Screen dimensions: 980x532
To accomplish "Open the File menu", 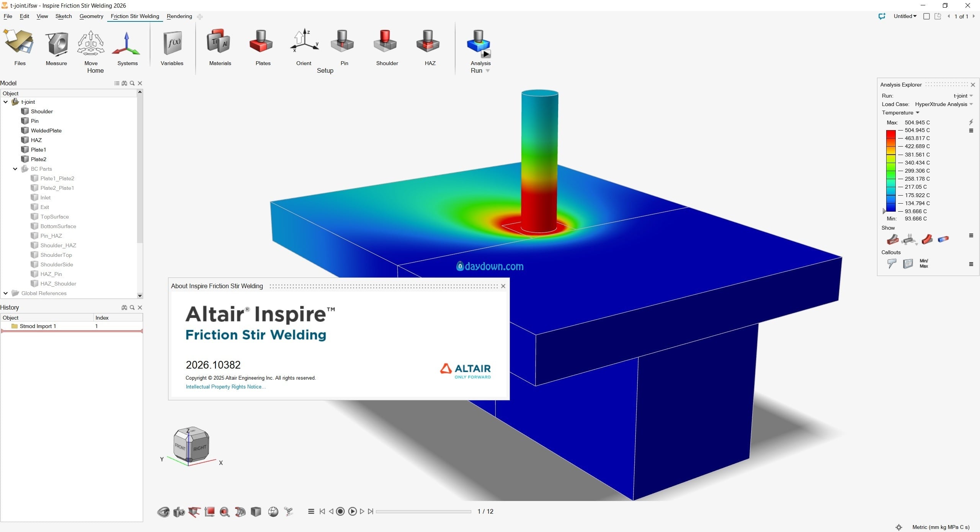I will [8, 16].
